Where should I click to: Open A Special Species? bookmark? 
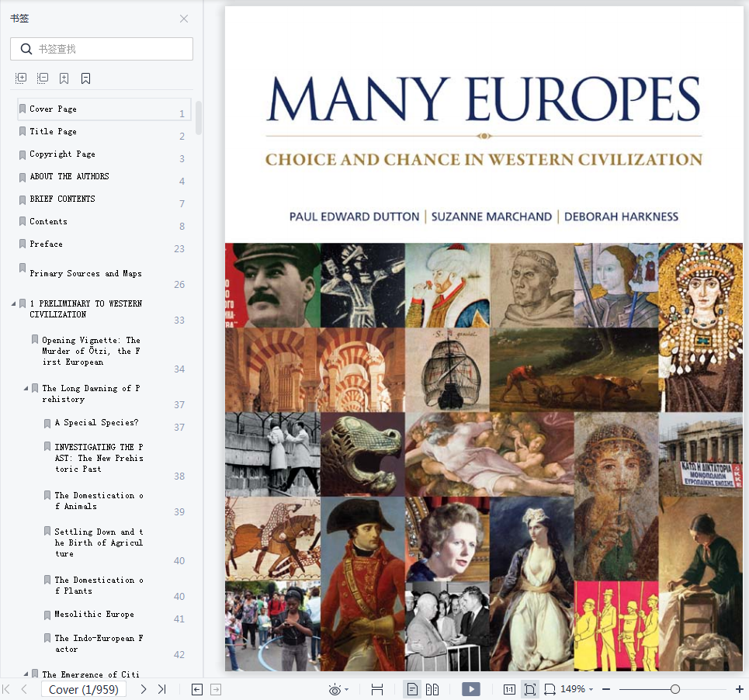coord(96,423)
